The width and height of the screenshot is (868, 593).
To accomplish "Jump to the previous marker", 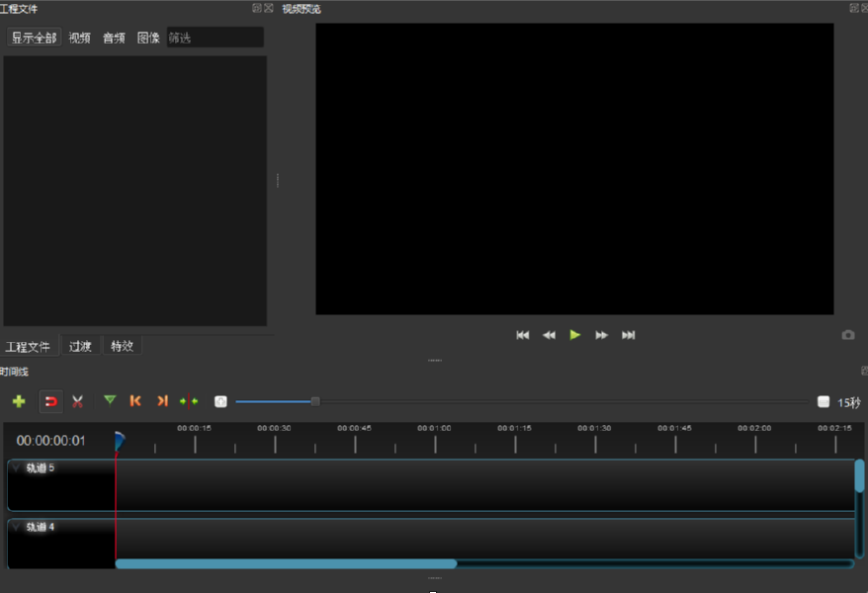I will (x=135, y=401).
